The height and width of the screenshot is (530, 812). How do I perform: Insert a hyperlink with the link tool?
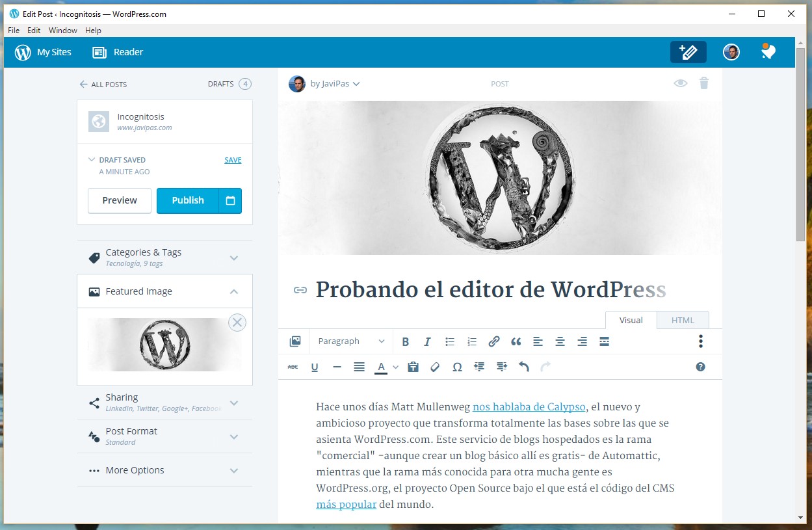point(494,341)
